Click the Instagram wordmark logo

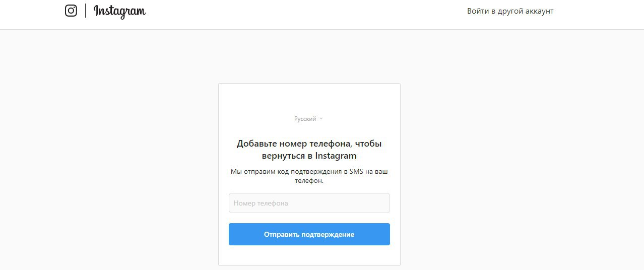119,11
